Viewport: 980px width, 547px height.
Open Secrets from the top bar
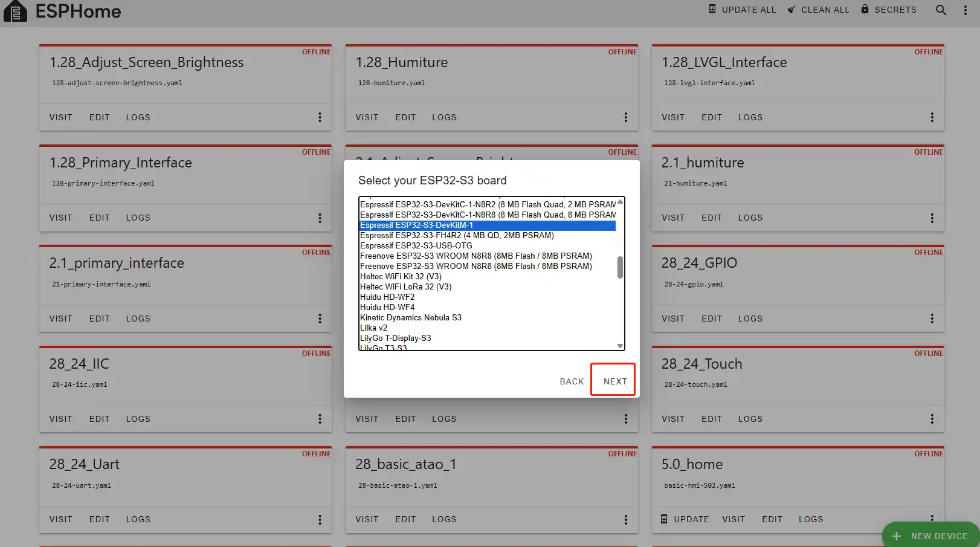(x=888, y=10)
